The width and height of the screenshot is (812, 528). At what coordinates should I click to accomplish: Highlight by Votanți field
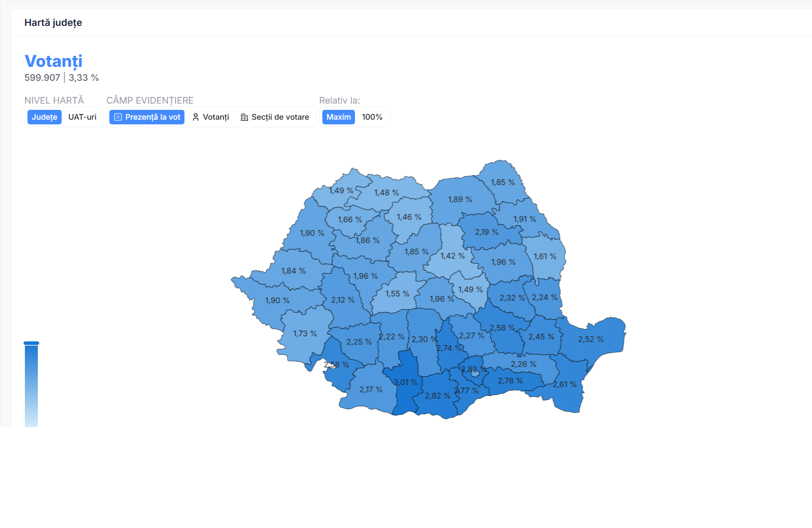210,117
